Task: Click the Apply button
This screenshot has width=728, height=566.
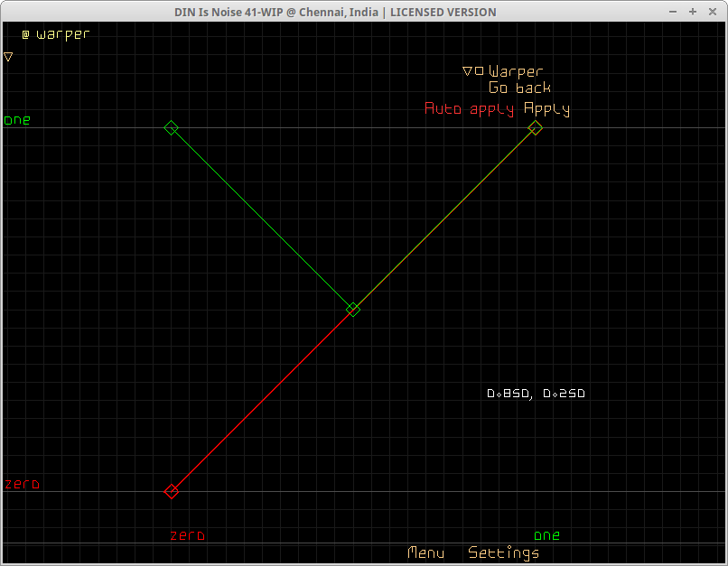Action: pos(546,109)
